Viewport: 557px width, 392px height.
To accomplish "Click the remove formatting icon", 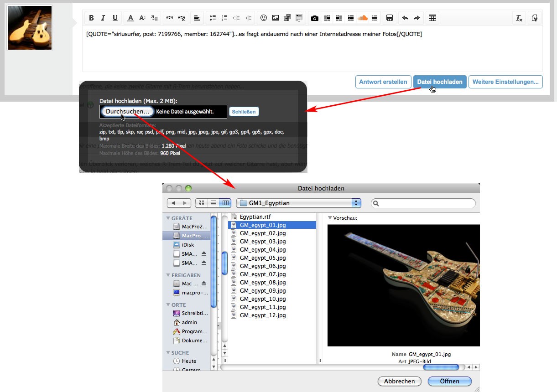I will pyautogui.click(x=519, y=18).
